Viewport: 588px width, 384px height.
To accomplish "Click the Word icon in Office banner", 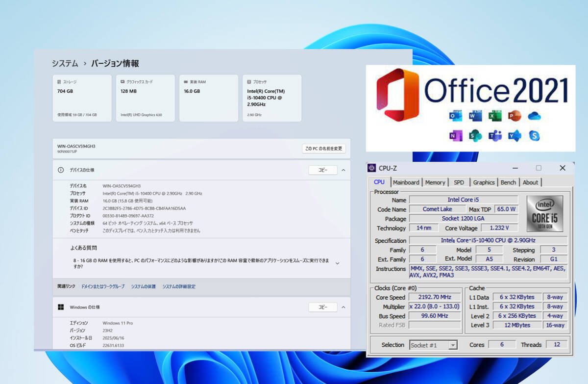I will [x=475, y=116].
